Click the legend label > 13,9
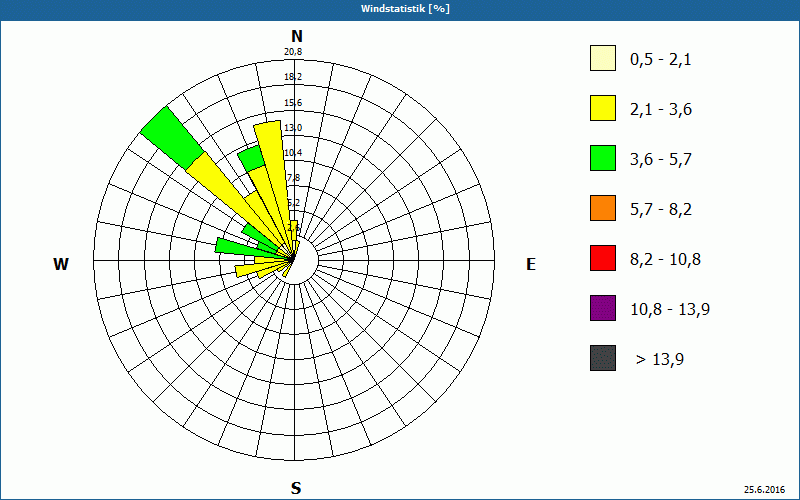Viewport: 800px width, 500px height. 660,360
